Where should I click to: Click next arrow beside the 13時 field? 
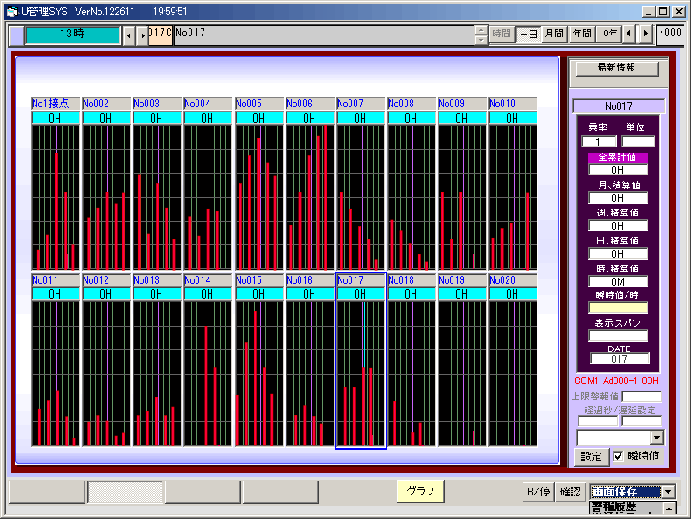tap(142, 36)
